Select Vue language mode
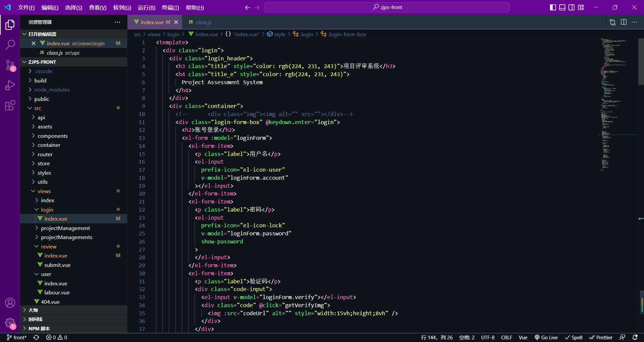 523,338
